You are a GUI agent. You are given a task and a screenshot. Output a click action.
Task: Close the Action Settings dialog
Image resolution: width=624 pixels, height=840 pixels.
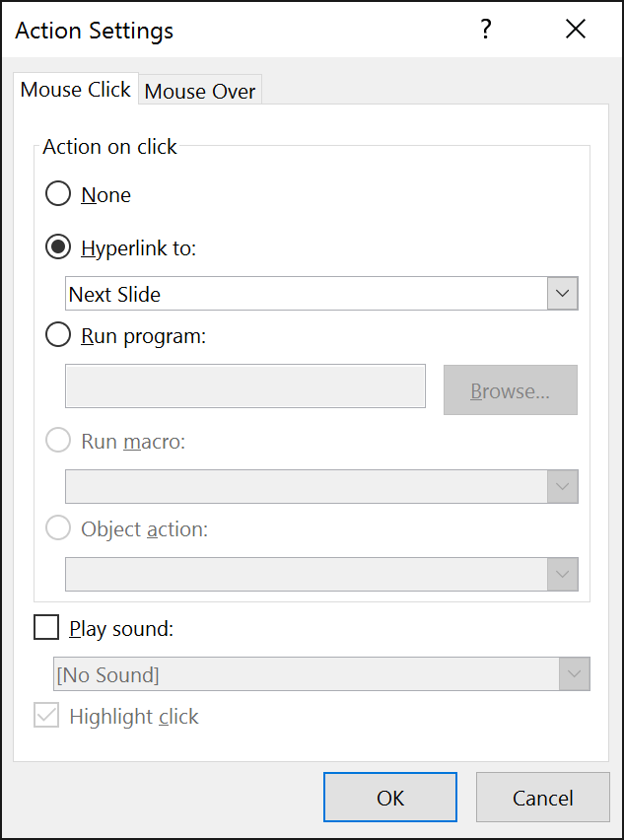pyautogui.click(x=576, y=30)
